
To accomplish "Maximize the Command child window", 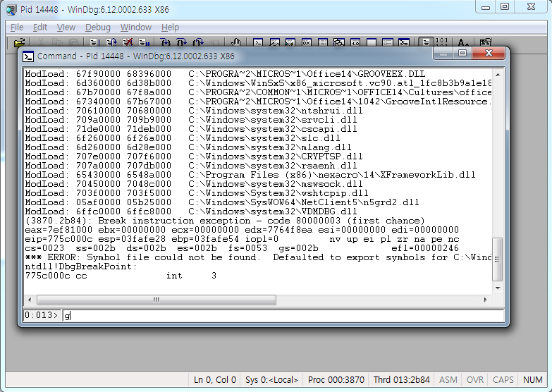I will [x=462, y=53].
